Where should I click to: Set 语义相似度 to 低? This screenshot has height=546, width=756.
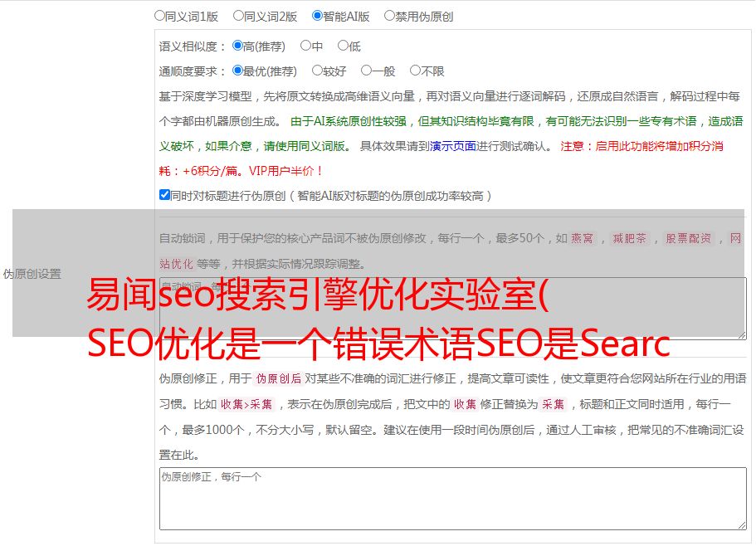[x=343, y=46]
